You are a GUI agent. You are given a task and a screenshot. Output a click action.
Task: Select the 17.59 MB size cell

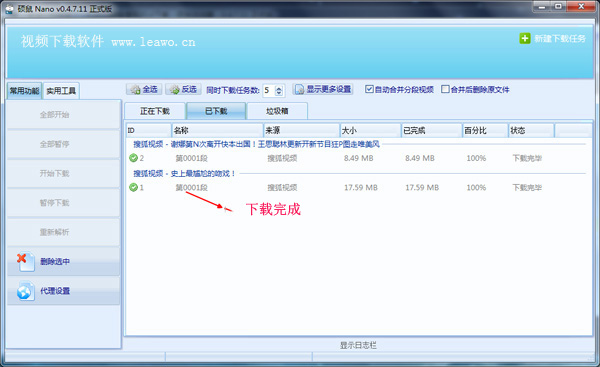point(360,188)
